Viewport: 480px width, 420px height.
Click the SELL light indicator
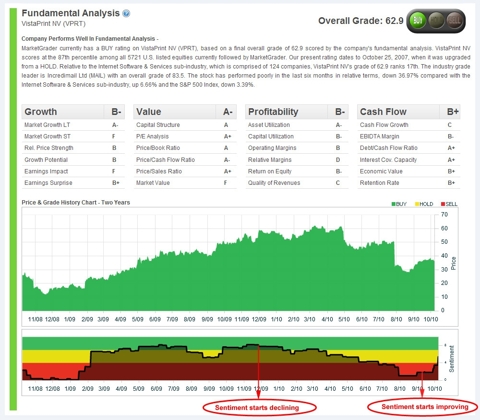454,21
